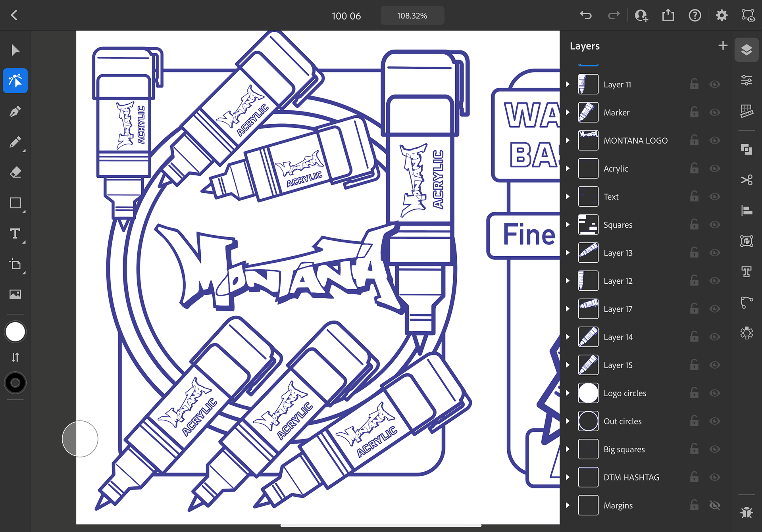The image size is (762, 532).
Task: Open the Path panel
Action: 747,302
